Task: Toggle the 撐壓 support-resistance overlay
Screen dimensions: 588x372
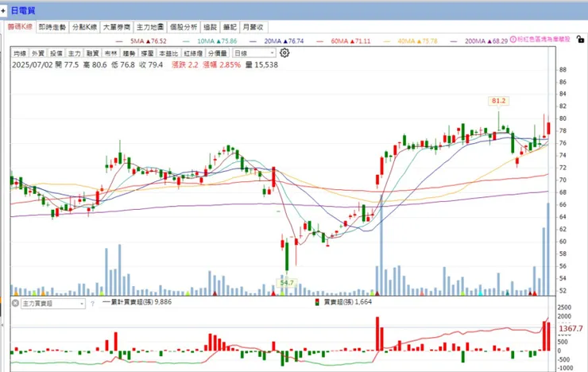Action: pos(147,53)
